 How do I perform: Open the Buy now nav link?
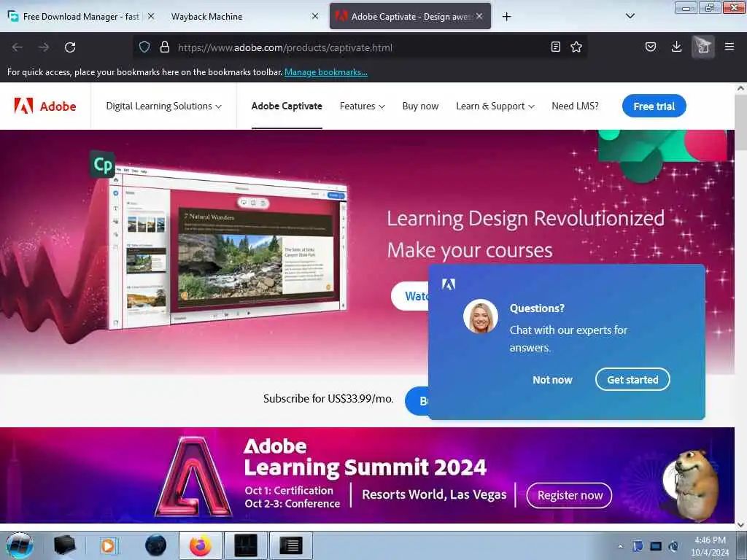[x=420, y=106]
